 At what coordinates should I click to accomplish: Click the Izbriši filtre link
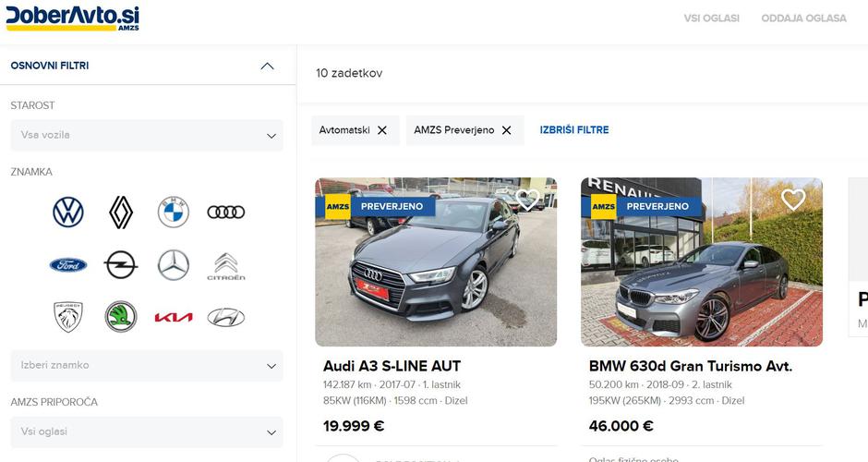574,130
